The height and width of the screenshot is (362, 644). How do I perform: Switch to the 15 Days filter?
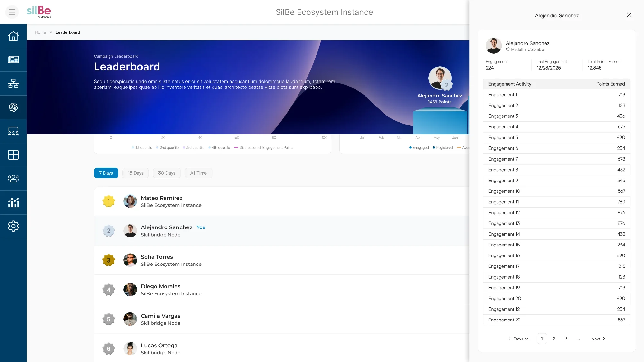pyautogui.click(x=135, y=173)
